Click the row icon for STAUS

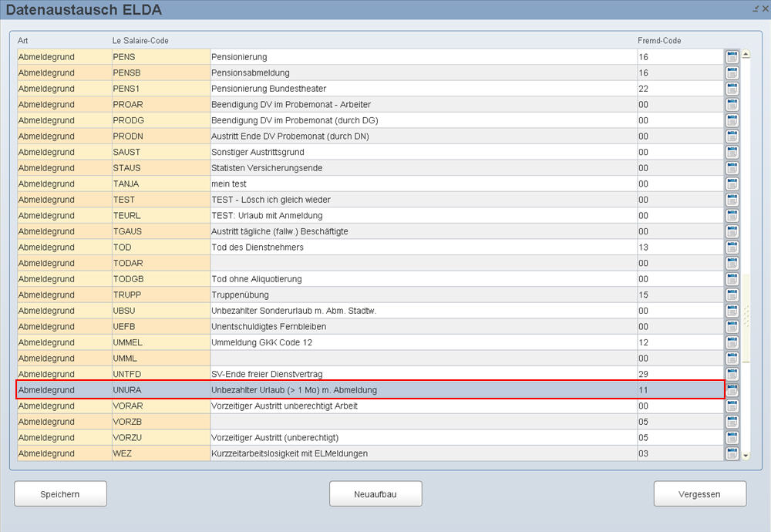[732, 168]
